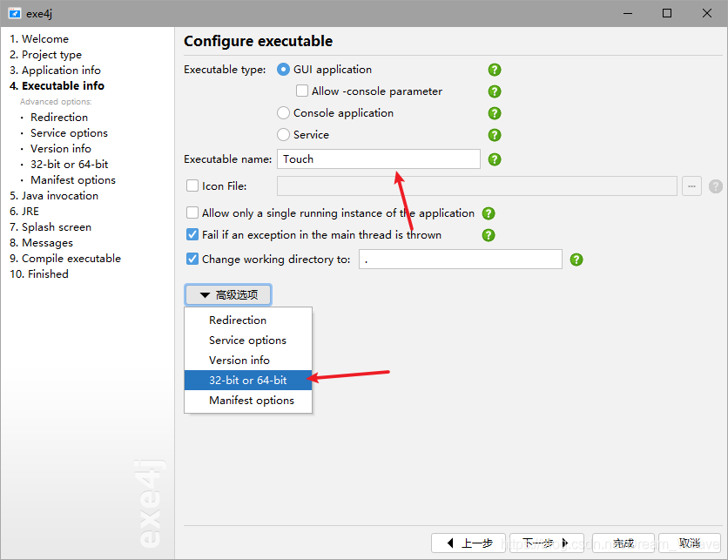The image size is (728, 560).
Task: Click help icon next to Executable name field
Action: click(495, 159)
